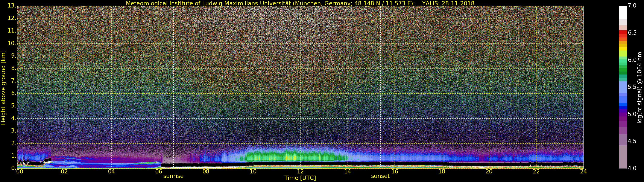644x182 pixels.
Task: Click the 12 tick on the time axis
Action: (x=300, y=172)
